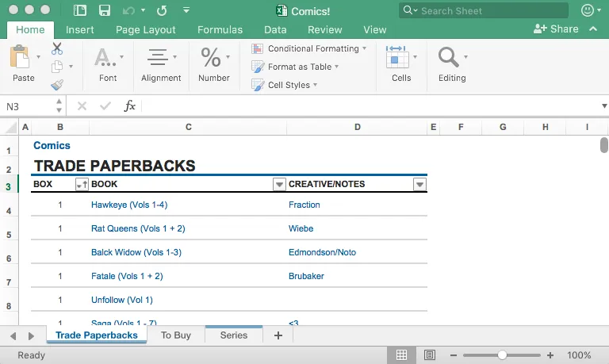Open the Review ribbon tab
The image size is (609, 364).
tap(324, 30)
